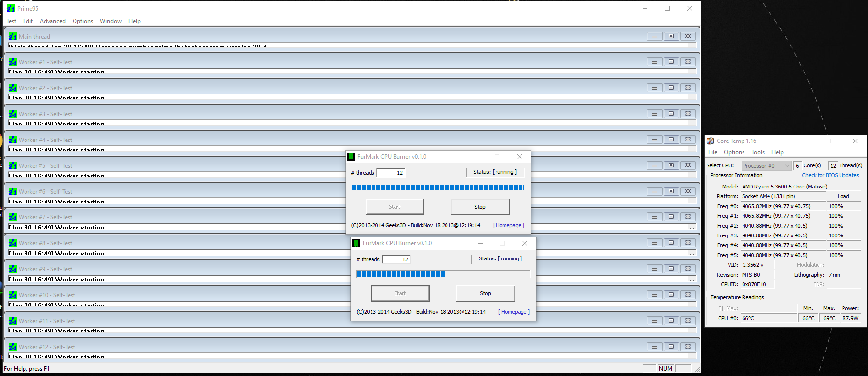Image resolution: width=868 pixels, height=376 pixels.
Task: Close the Worker #2 child window
Action: click(688, 88)
